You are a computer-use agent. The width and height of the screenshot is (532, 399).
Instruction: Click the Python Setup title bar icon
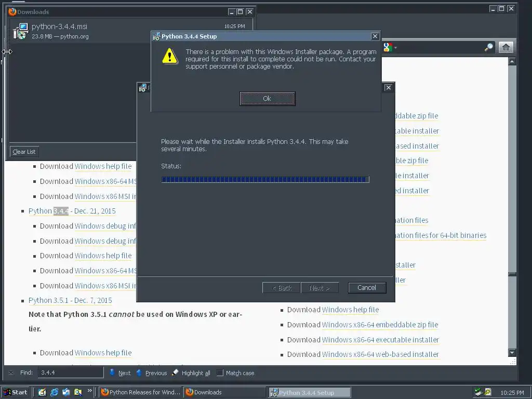click(156, 36)
